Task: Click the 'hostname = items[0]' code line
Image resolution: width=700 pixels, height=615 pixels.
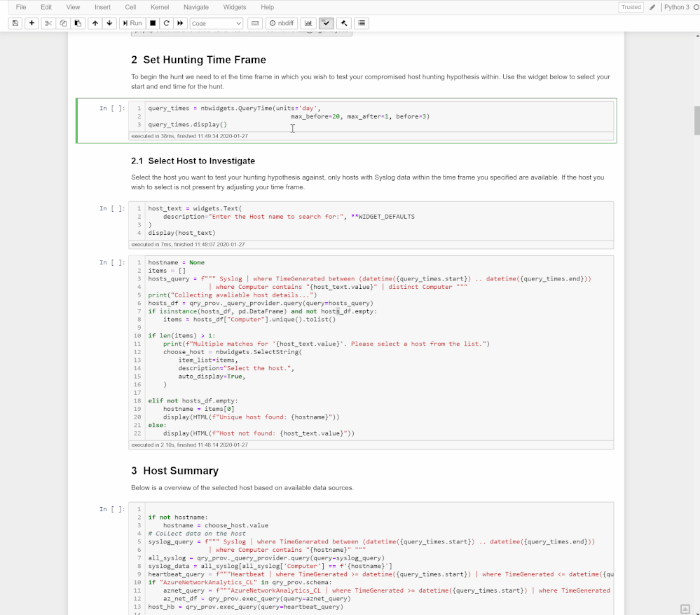Action: (199, 409)
